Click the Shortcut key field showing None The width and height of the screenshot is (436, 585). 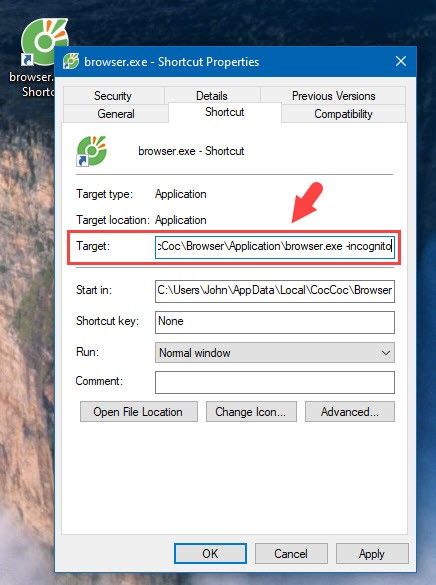click(275, 322)
